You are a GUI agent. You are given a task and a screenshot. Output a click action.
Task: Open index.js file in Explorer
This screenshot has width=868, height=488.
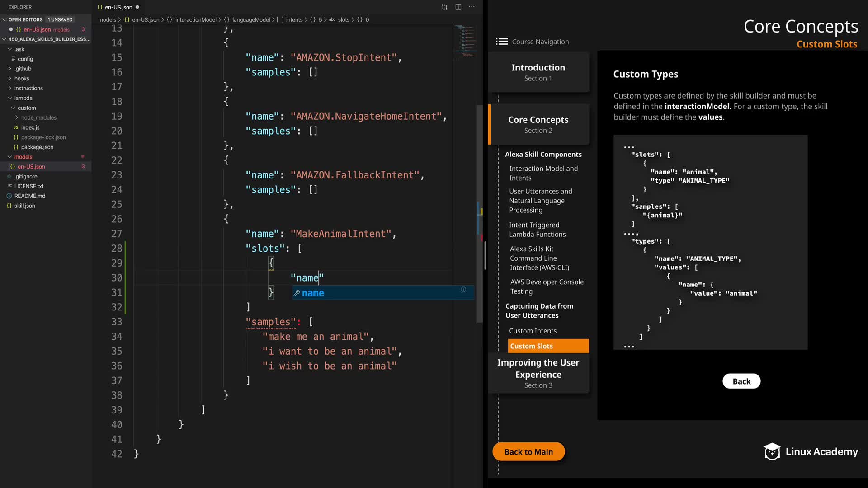(x=30, y=127)
